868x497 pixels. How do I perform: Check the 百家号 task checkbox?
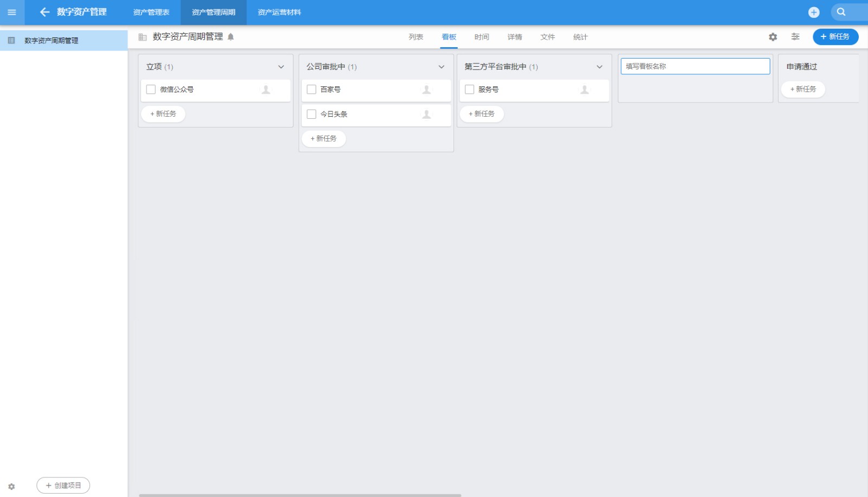click(x=311, y=90)
